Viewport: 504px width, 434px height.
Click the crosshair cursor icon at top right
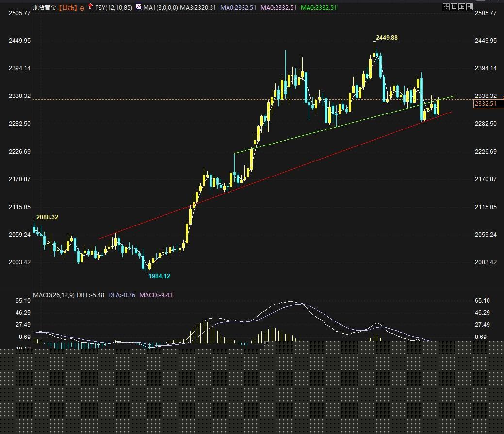click(446, 7)
